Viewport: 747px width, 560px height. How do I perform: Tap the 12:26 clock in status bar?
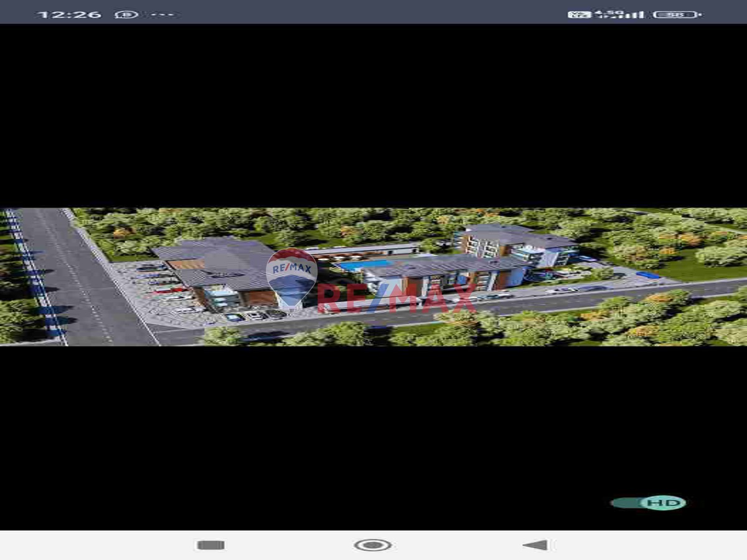pos(68,14)
